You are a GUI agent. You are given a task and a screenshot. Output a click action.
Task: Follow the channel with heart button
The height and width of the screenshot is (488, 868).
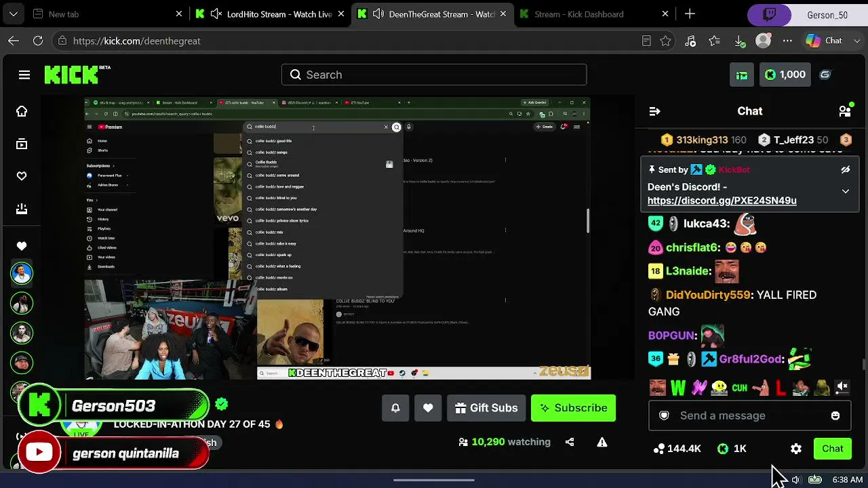[428, 408]
